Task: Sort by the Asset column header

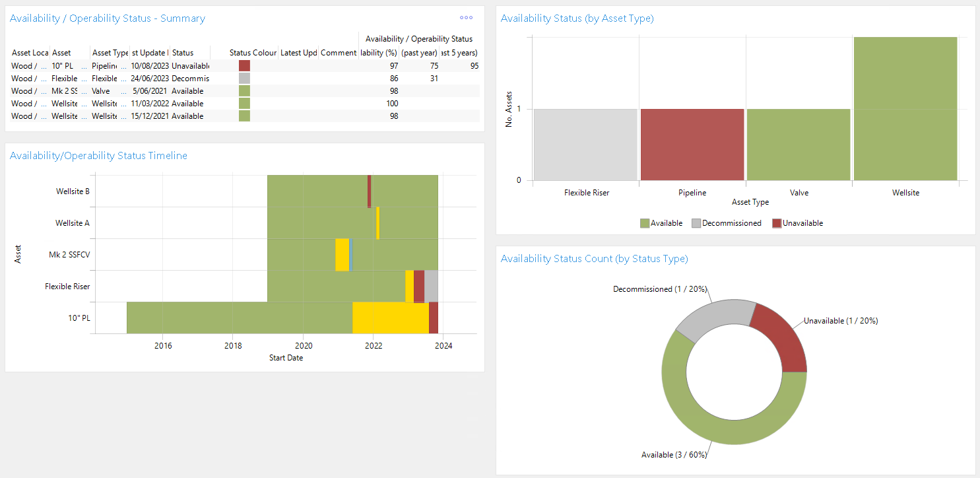Action: [x=61, y=53]
